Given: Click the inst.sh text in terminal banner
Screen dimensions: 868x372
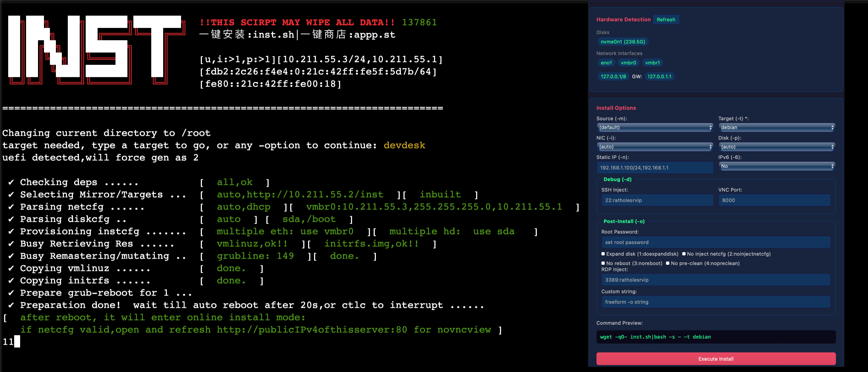Looking at the screenshot, I should tap(274, 35).
